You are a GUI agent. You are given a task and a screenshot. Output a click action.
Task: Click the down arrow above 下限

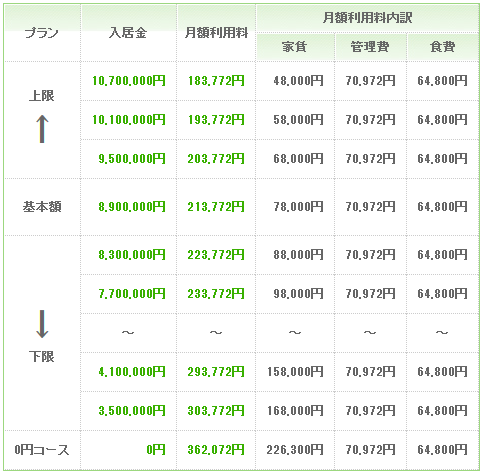coord(42,324)
